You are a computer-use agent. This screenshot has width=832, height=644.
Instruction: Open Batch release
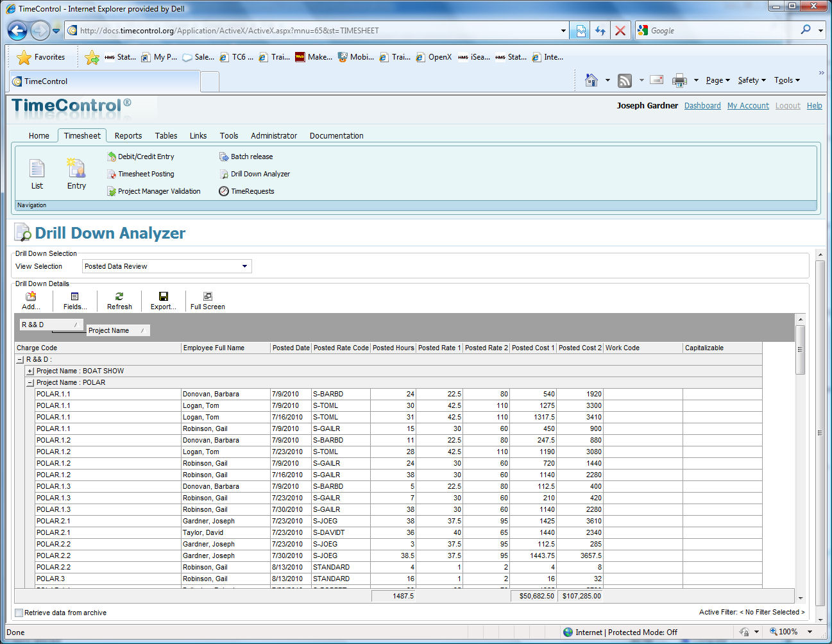point(251,157)
